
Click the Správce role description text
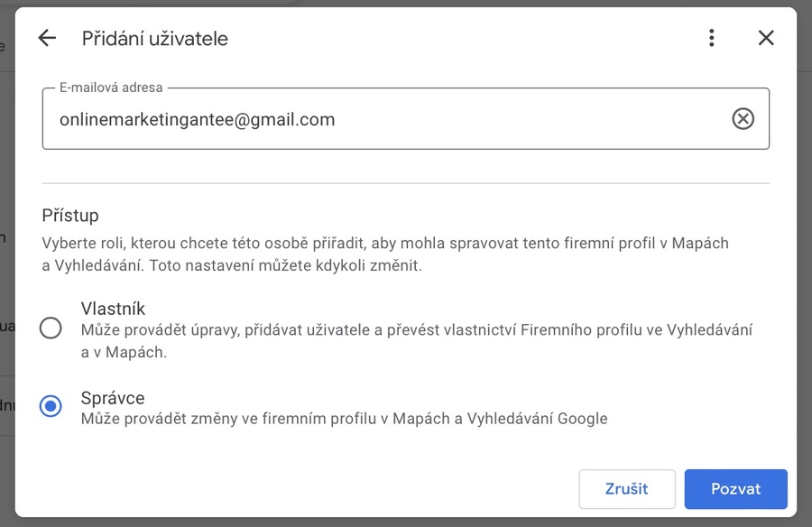click(344, 419)
